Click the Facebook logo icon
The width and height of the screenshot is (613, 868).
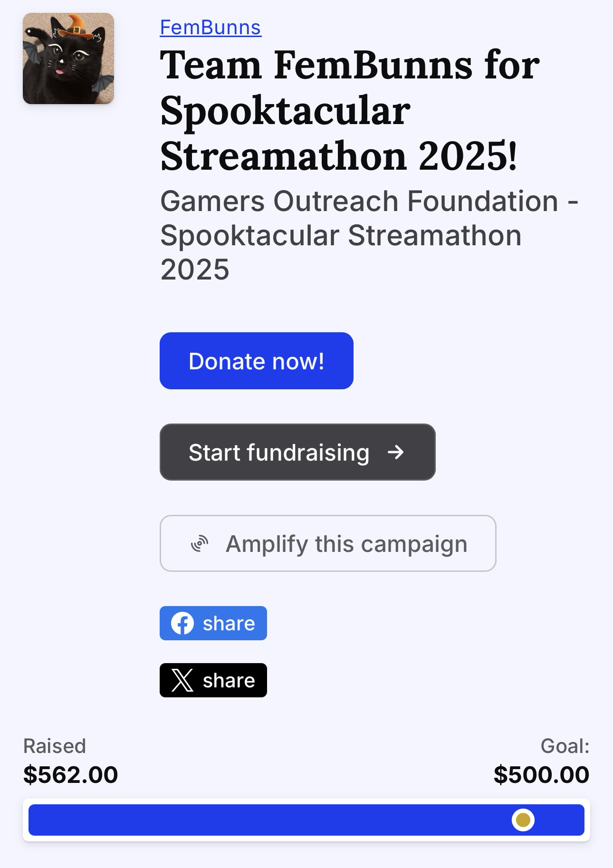click(182, 623)
